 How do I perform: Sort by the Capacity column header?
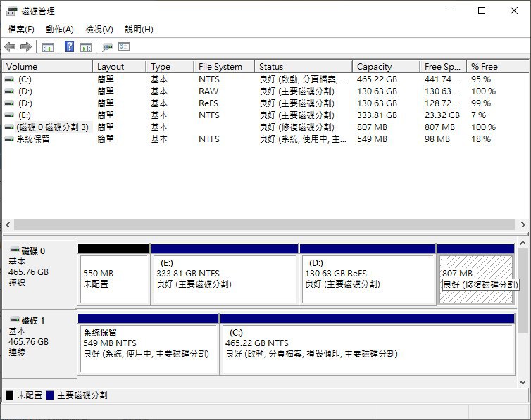[x=387, y=67]
